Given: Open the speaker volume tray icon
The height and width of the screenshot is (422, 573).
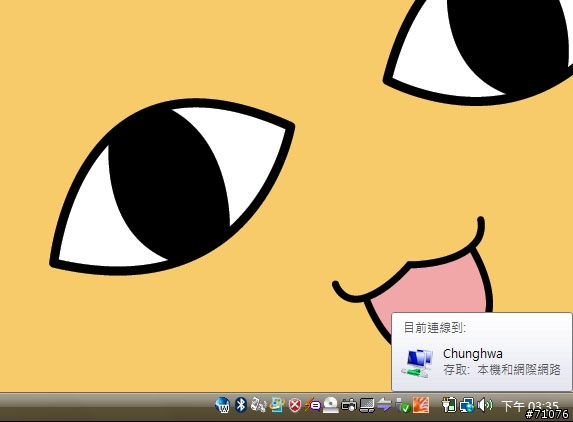Looking at the screenshot, I should [x=485, y=405].
